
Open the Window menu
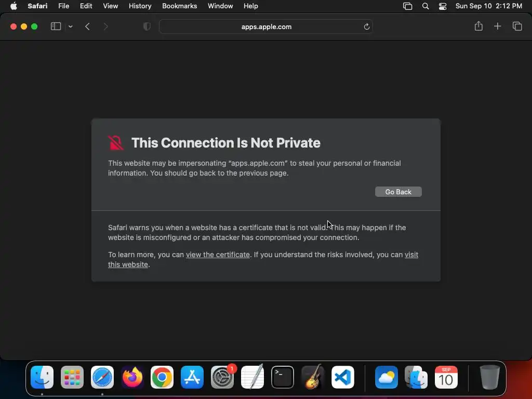(220, 6)
